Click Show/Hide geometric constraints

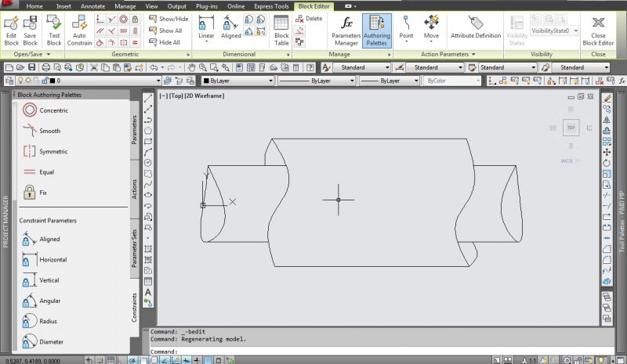(x=169, y=19)
